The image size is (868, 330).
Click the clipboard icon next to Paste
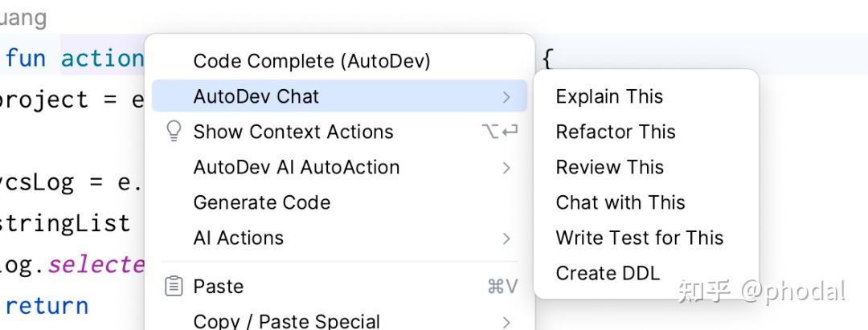pyautogui.click(x=174, y=287)
